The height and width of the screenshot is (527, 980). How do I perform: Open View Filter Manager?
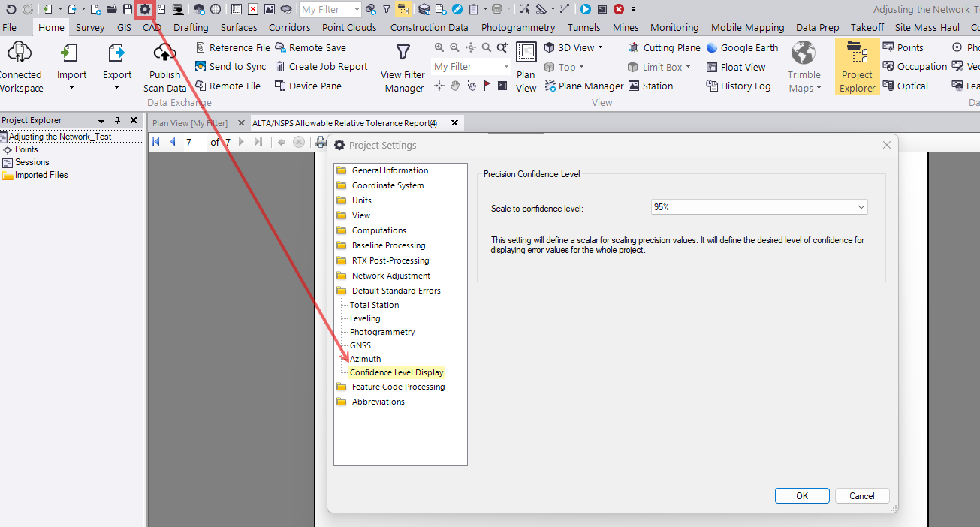coord(403,68)
